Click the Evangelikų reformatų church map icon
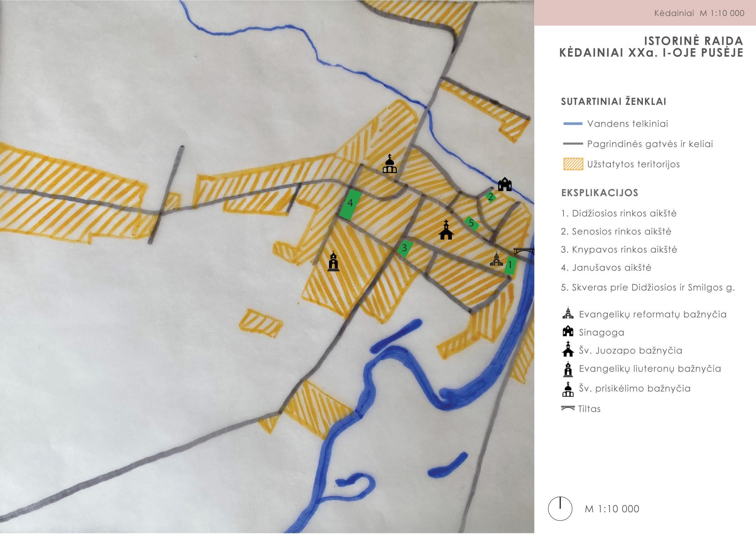This screenshot has width=756, height=534. tap(496, 259)
